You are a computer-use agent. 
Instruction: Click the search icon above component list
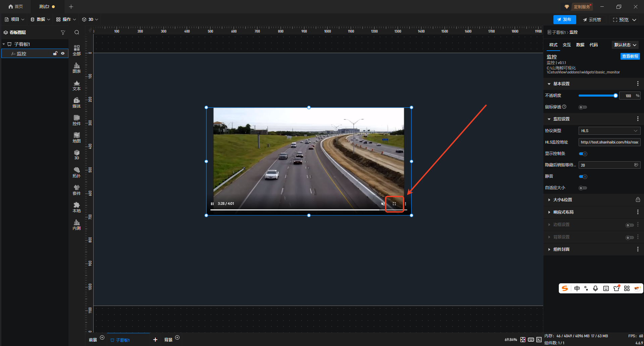pyautogui.click(x=77, y=33)
